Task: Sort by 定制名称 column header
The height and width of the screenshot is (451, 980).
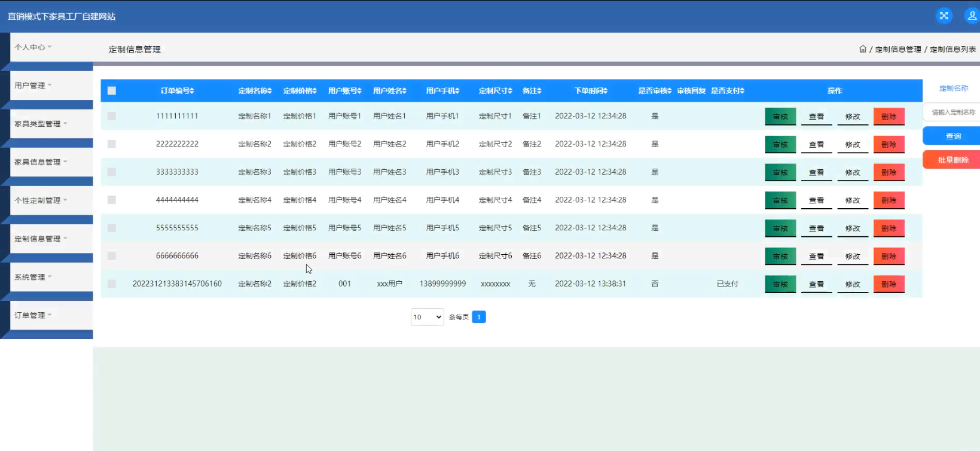Action: click(255, 91)
